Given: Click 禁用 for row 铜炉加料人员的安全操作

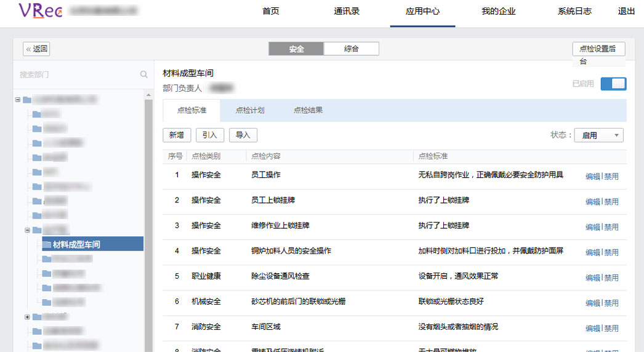Looking at the screenshot, I should coord(611,252).
